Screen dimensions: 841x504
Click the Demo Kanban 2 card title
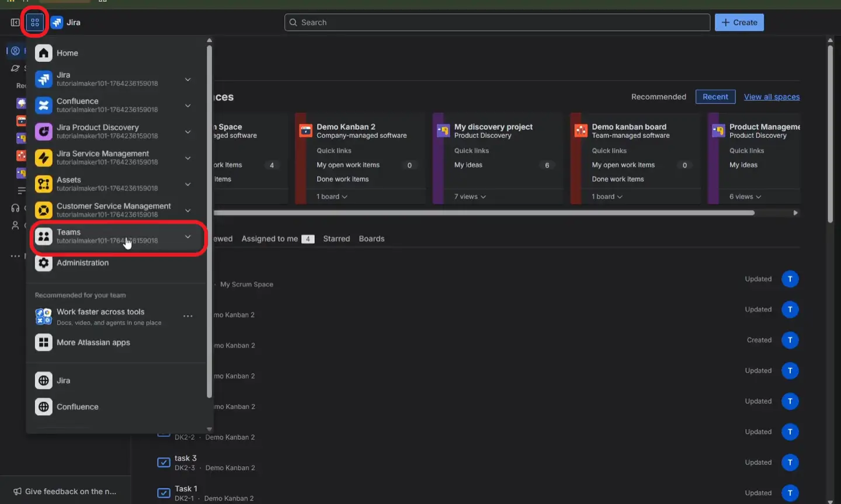click(x=346, y=127)
